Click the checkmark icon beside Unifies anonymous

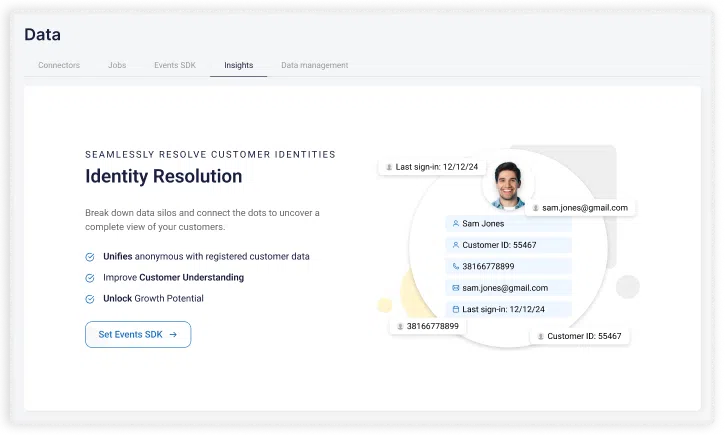(x=90, y=257)
